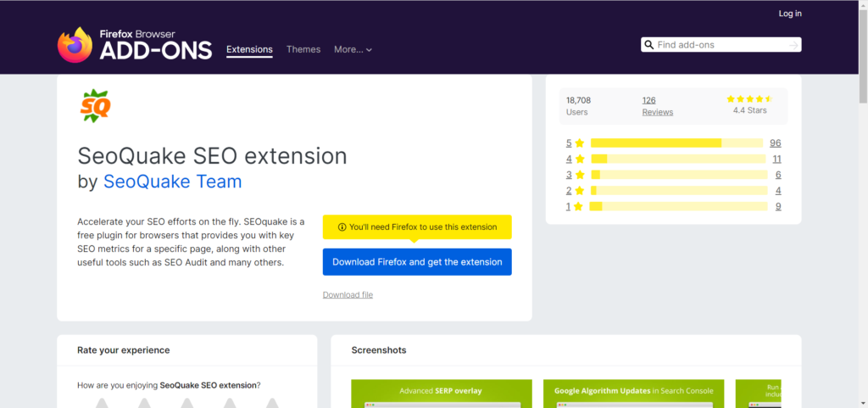Screen dimensions: 868x408
Task: Click the search magnifier icon
Action: 648,45
